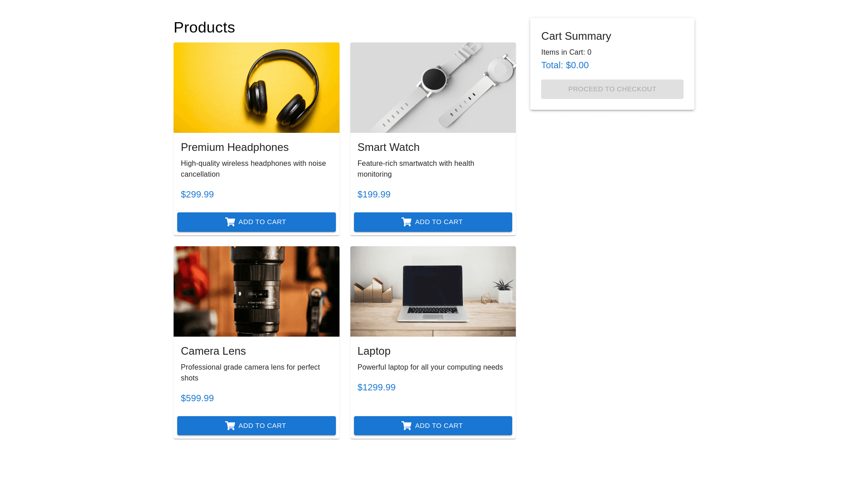The image size is (868, 488).
Task: Add Camera Lens to cart
Action: pyautogui.click(x=256, y=426)
